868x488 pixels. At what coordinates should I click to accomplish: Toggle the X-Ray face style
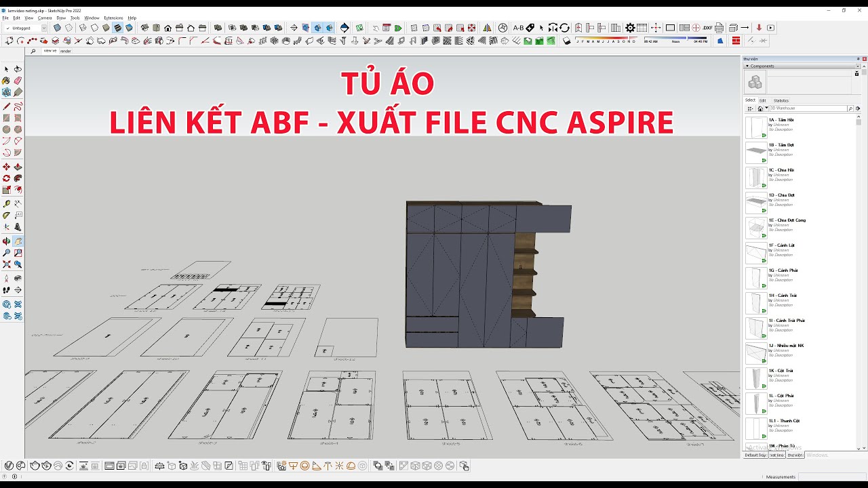click(x=57, y=28)
